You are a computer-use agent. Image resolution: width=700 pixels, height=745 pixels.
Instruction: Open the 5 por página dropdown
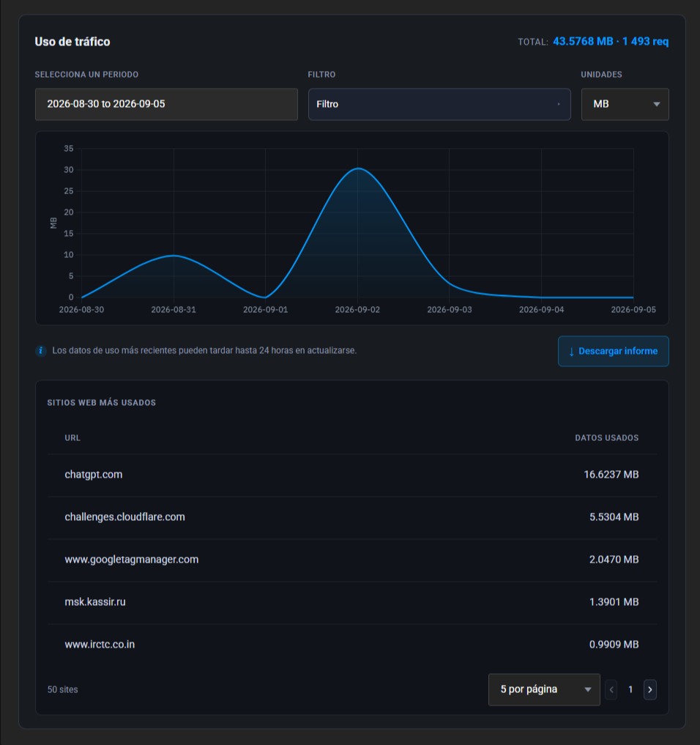(544, 689)
